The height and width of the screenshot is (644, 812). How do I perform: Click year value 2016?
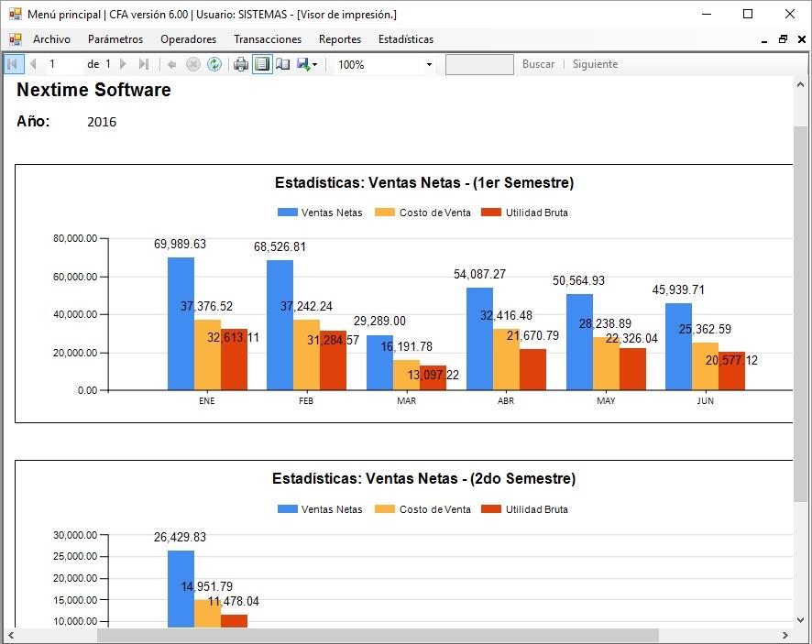click(x=102, y=122)
